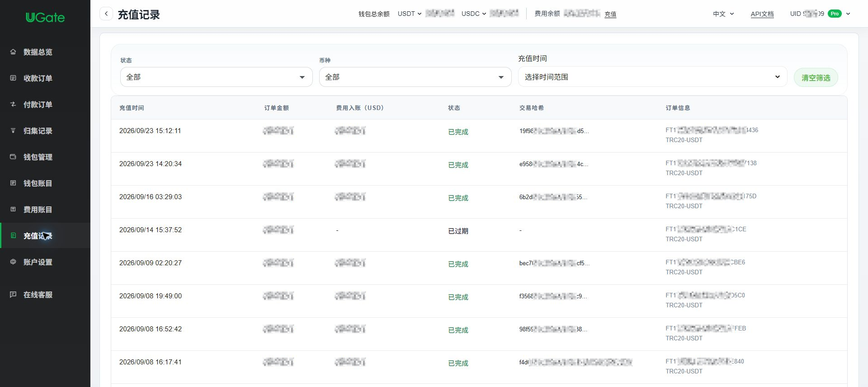Open 数据总览 menu item
Screen dimensions: 868x387
[38, 52]
